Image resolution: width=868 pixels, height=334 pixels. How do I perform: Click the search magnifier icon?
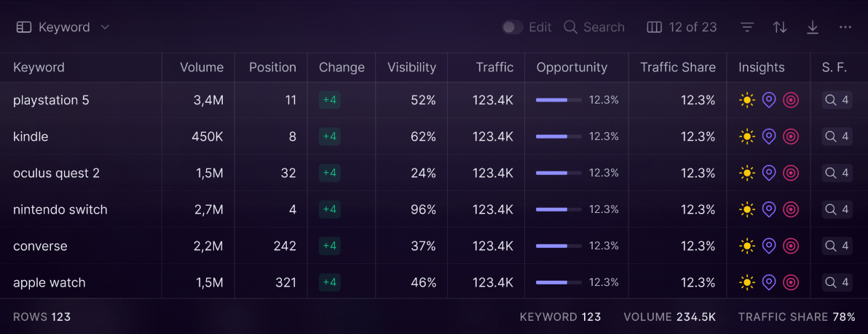click(570, 27)
